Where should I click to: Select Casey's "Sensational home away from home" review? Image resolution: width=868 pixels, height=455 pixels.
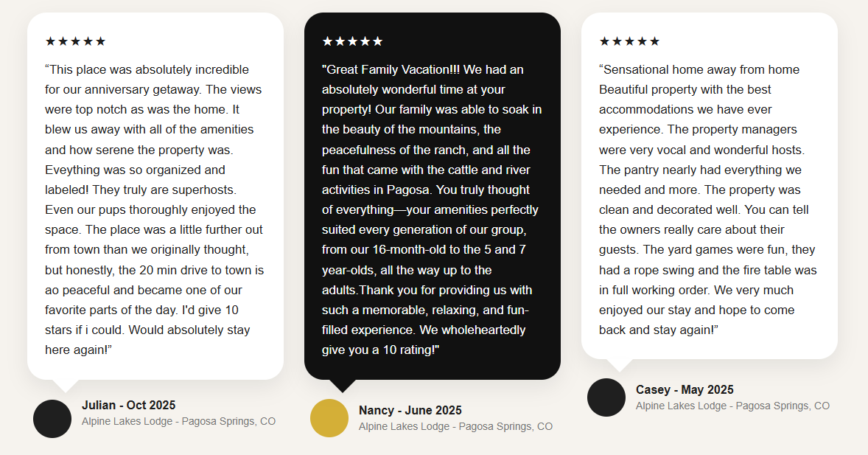[x=708, y=199]
